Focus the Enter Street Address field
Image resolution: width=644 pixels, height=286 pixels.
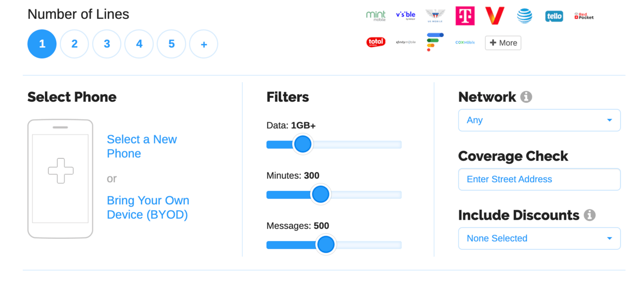(539, 179)
